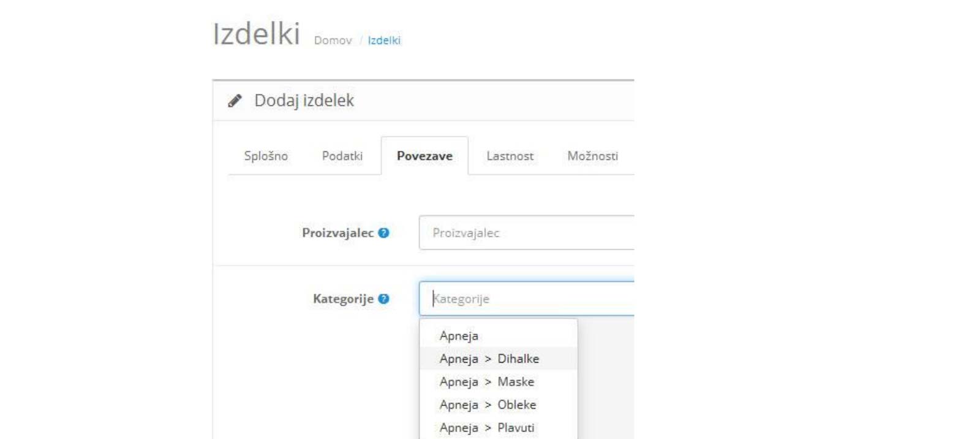980x439 pixels.
Task: Click the help icon next to Kategorije
Action: (384, 299)
